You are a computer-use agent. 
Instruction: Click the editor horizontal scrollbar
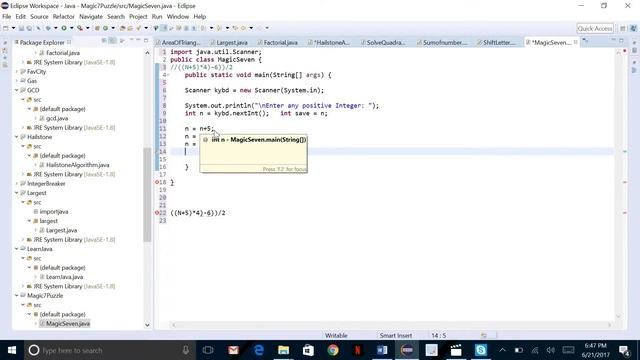(392, 325)
